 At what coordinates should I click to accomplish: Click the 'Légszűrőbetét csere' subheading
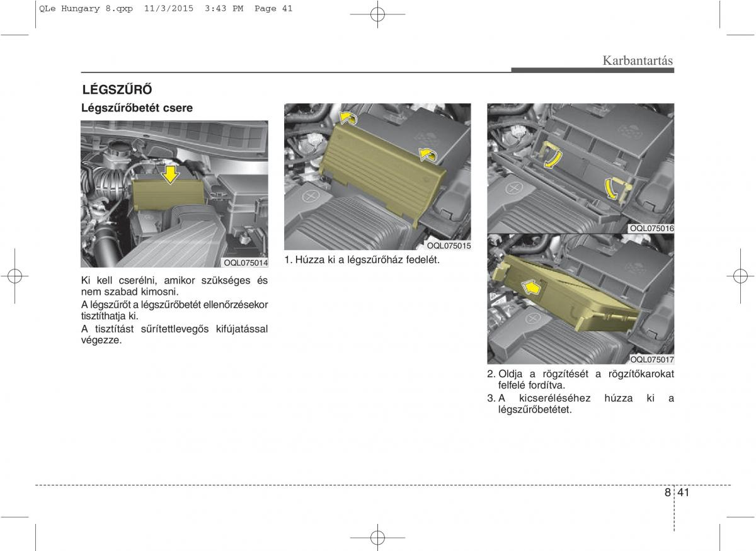[x=137, y=108]
